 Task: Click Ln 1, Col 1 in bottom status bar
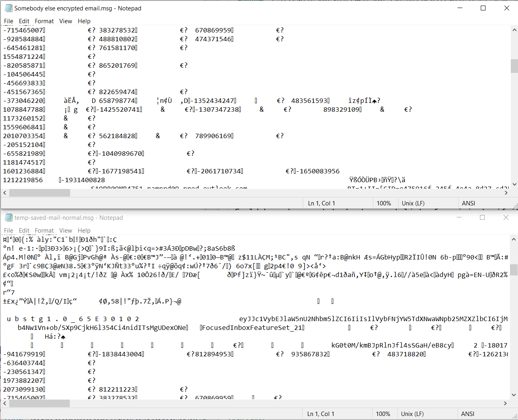[x=320, y=414]
